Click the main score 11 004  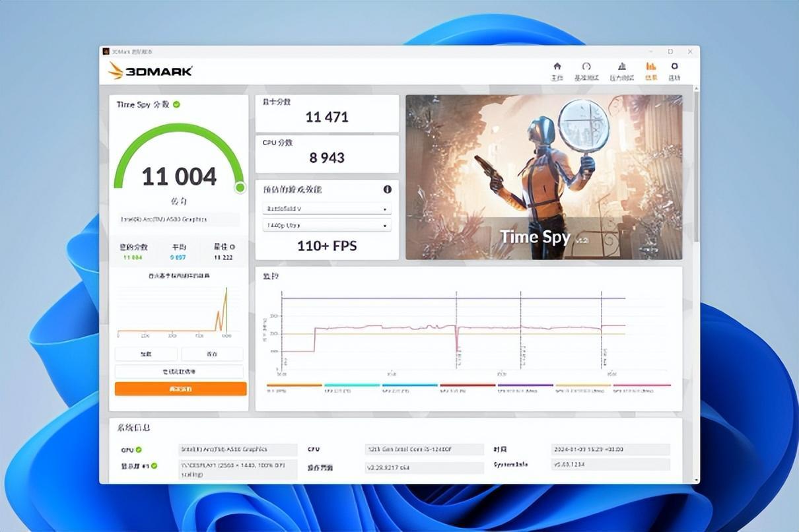click(x=179, y=176)
